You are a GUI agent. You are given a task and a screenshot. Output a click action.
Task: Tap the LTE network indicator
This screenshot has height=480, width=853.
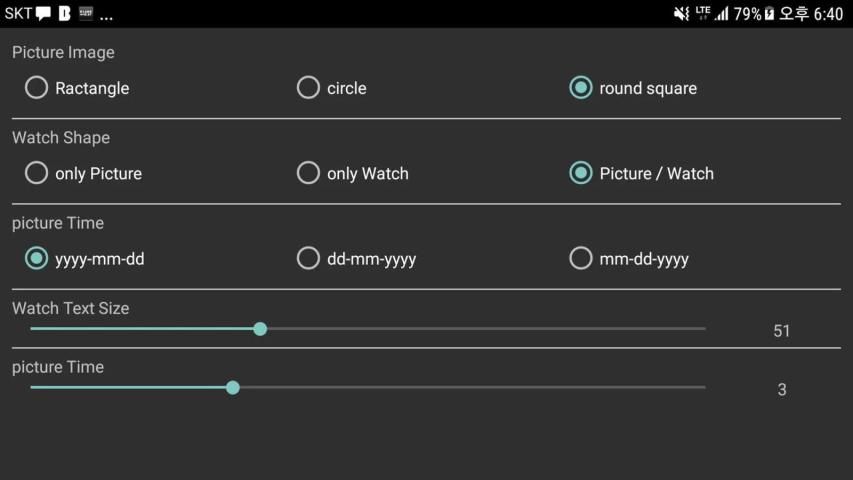[703, 13]
